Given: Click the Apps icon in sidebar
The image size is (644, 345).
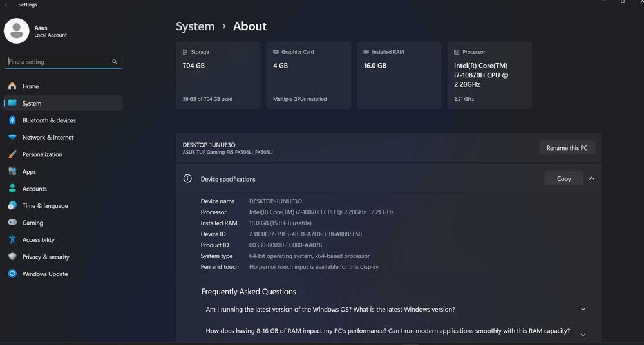Looking at the screenshot, I should 12,171.
